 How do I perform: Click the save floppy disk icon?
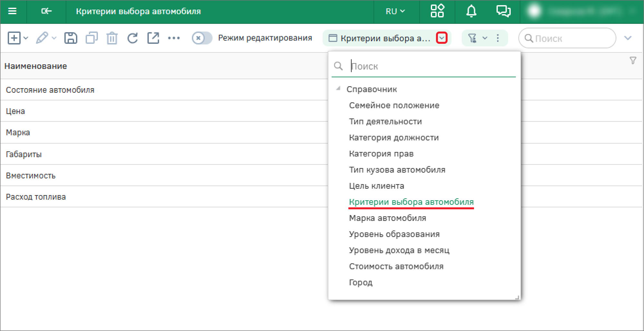point(71,38)
